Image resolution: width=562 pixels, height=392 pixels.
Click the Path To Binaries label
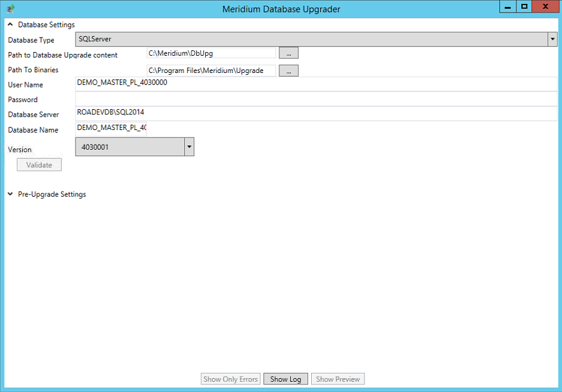pyautogui.click(x=33, y=70)
